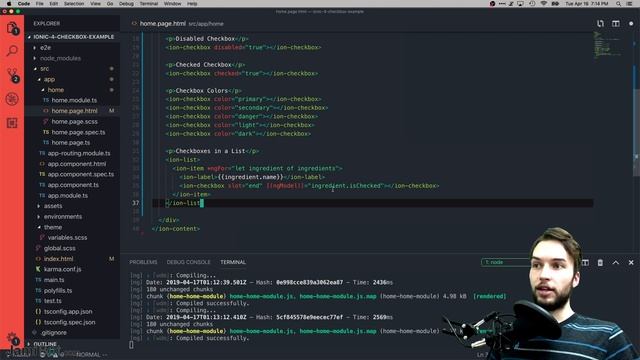Open tsconfig.app.json file
This screenshot has height=360, width=640.
click(68, 311)
